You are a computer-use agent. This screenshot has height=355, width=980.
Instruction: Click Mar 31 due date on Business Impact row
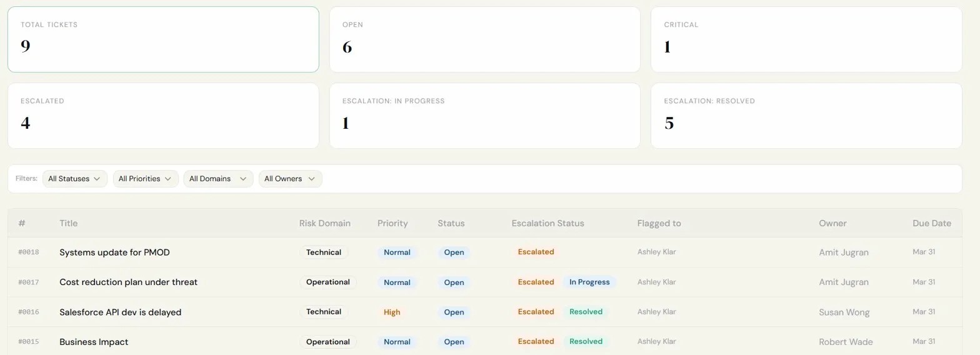924,341
